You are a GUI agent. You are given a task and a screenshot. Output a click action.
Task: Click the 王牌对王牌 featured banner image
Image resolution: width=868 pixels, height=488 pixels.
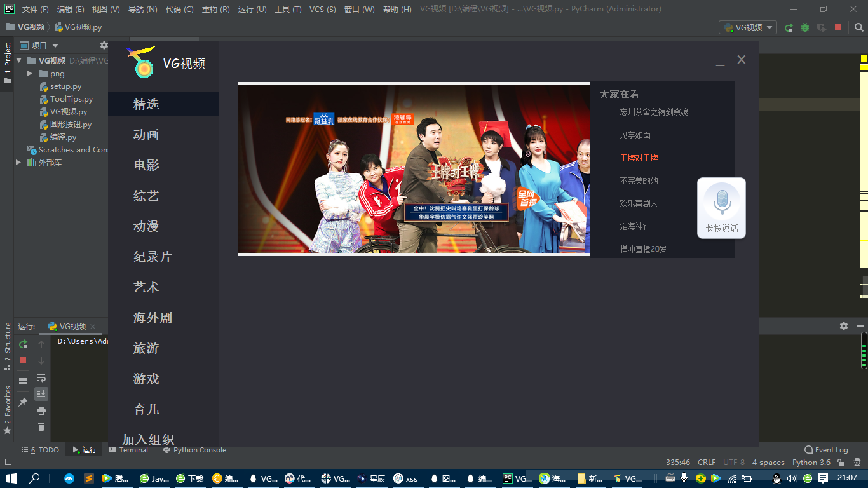pos(414,169)
